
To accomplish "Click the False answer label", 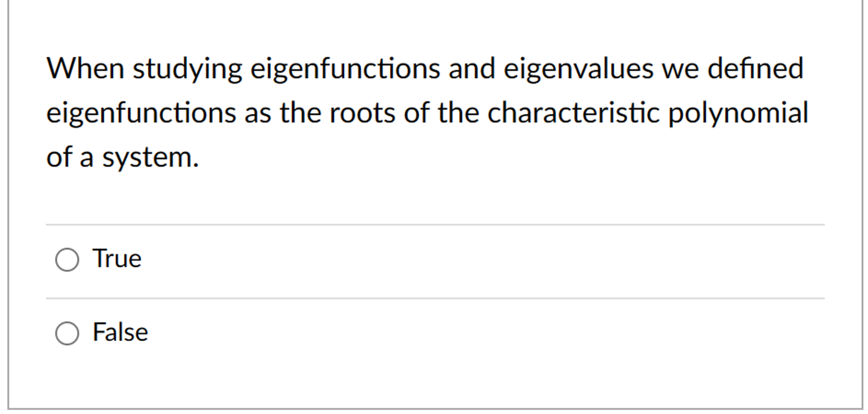I will (120, 332).
